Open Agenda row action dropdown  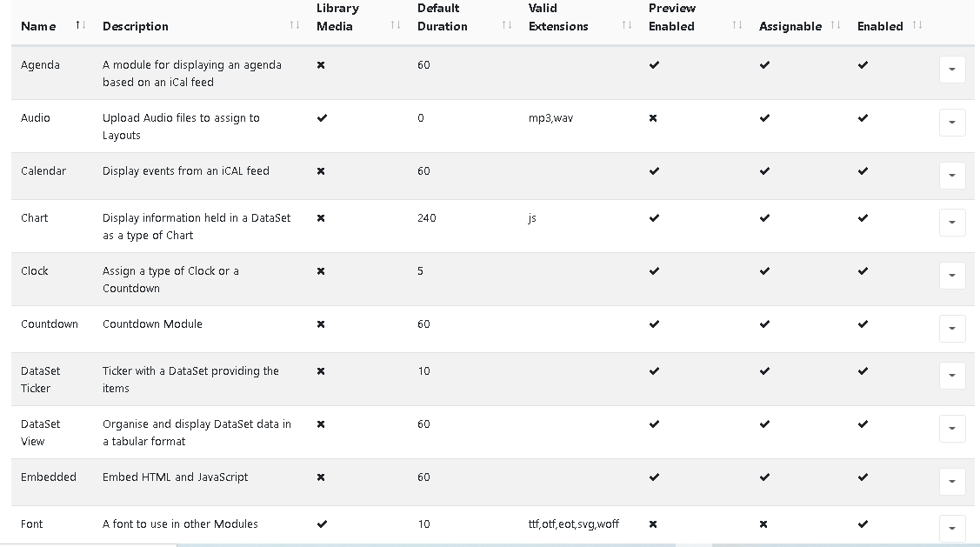[952, 70]
